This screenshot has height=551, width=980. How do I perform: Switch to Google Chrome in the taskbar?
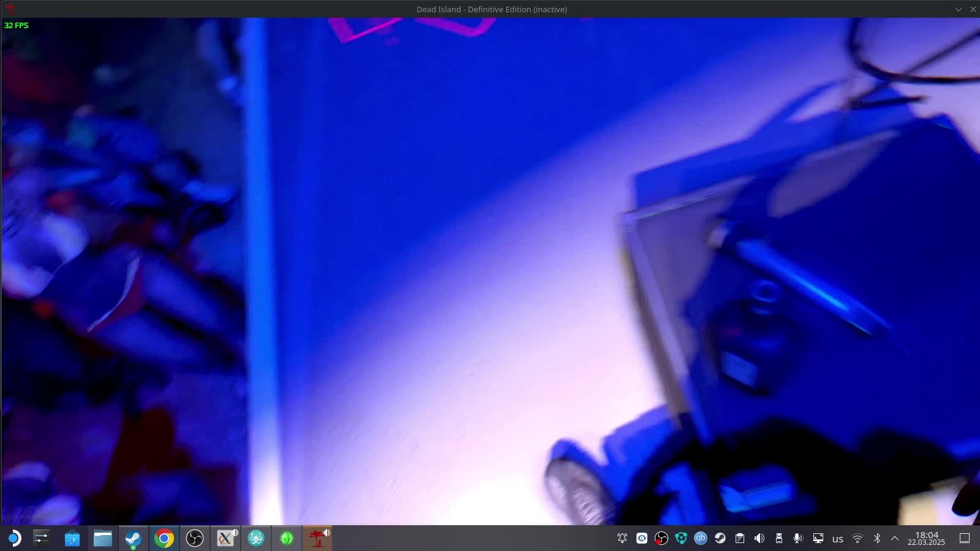point(164,539)
